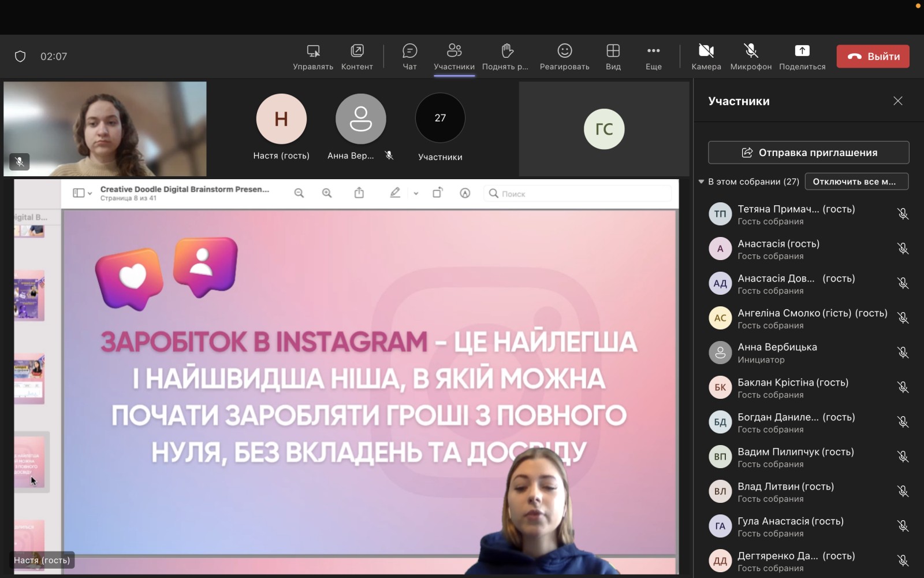Viewport: 924px width, 578px height.
Task: Raise hand with Поднять р... button
Action: click(x=505, y=57)
